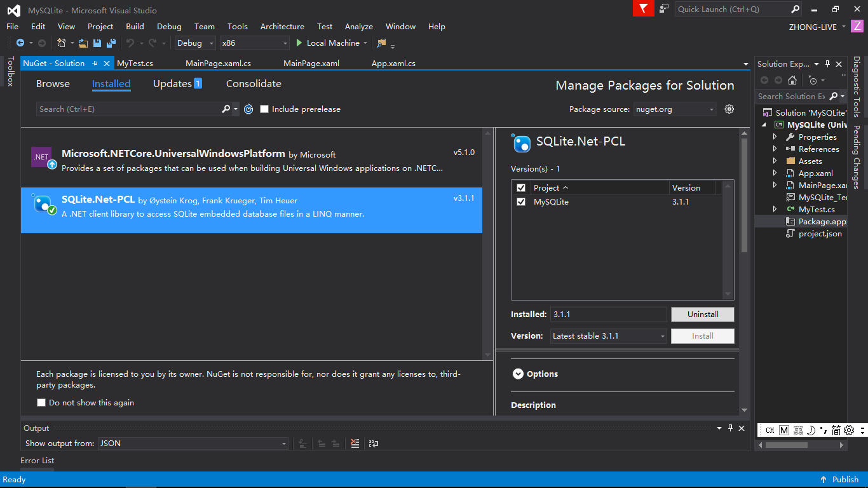868x488 pixels.
Task: Click Pending Changes Filter clock icon
Action: tap(813, 80)
